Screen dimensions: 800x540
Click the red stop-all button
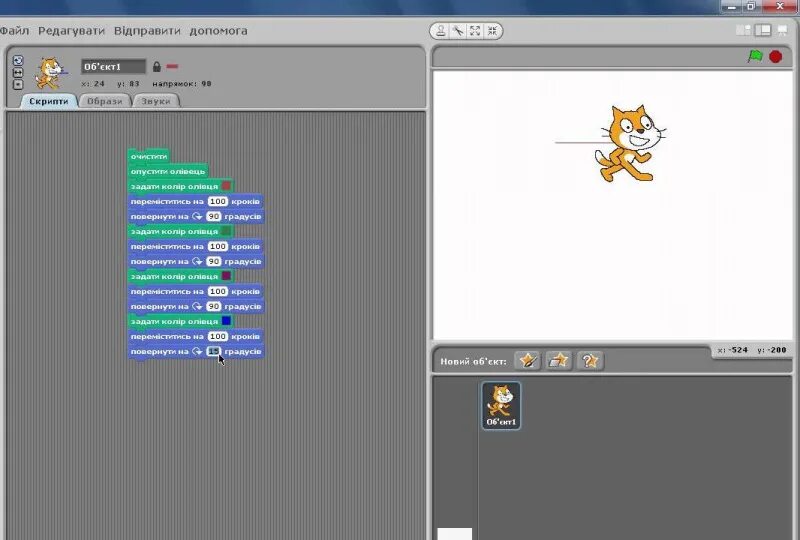click(776, 57)
